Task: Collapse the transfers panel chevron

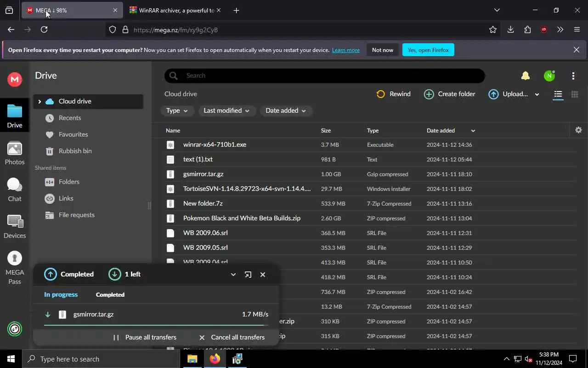Action: pos(233,275)
